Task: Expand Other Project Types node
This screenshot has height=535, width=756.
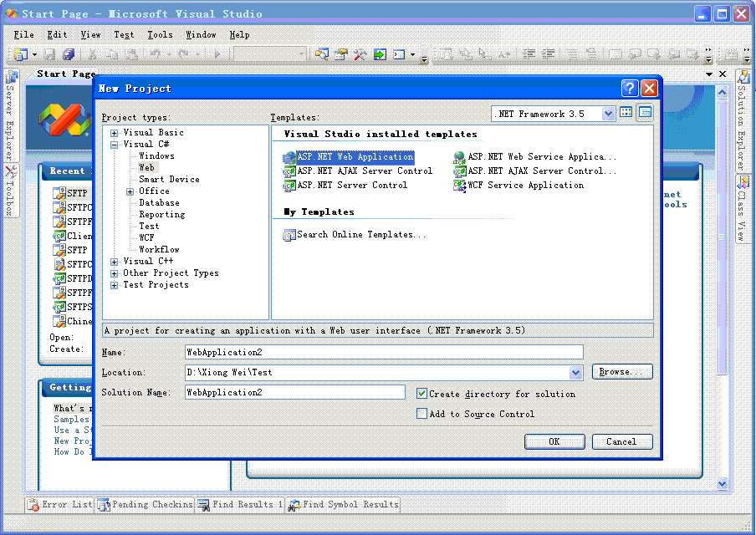Action: tap(114, 273)
